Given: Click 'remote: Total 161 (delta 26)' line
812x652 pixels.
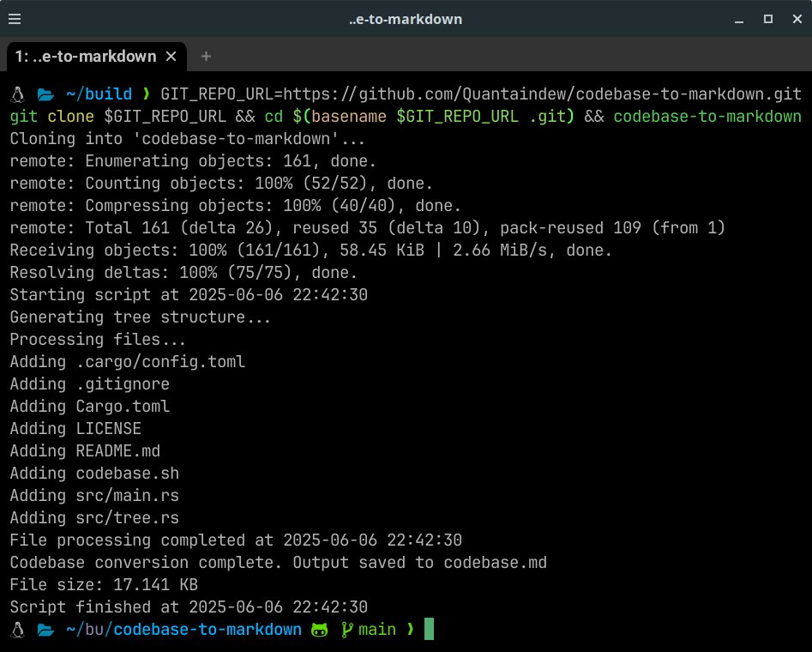Looking at the screenshot, I should coord(367,227).
